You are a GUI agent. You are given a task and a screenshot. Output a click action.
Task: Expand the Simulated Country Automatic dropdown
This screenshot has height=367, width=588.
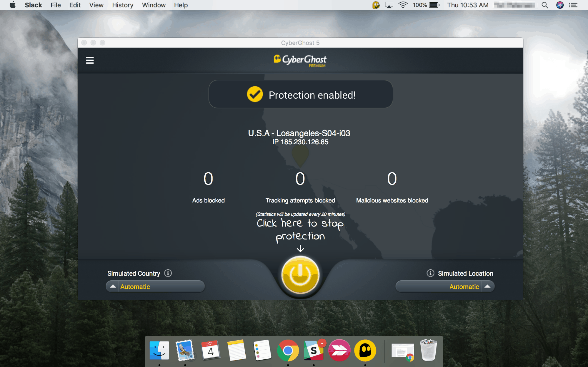155,286
